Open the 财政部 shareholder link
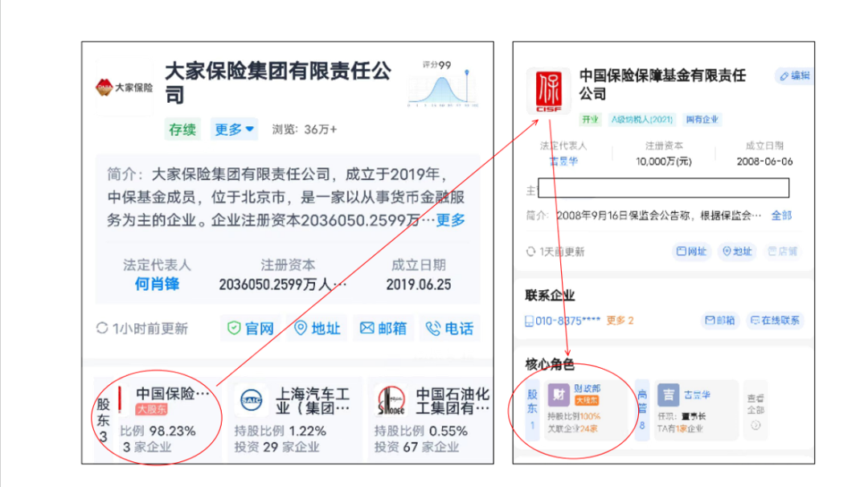The width and height of the screenshot is (868, 487). 587,388
